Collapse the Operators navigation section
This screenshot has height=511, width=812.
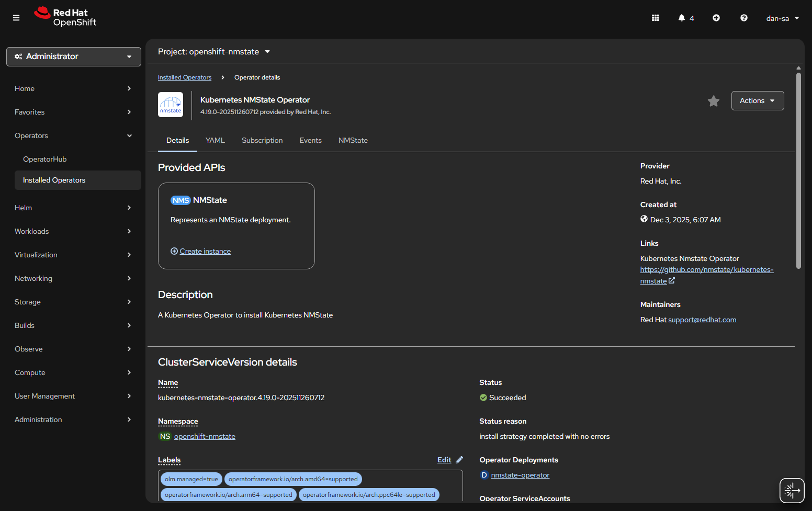pos(73,135)
